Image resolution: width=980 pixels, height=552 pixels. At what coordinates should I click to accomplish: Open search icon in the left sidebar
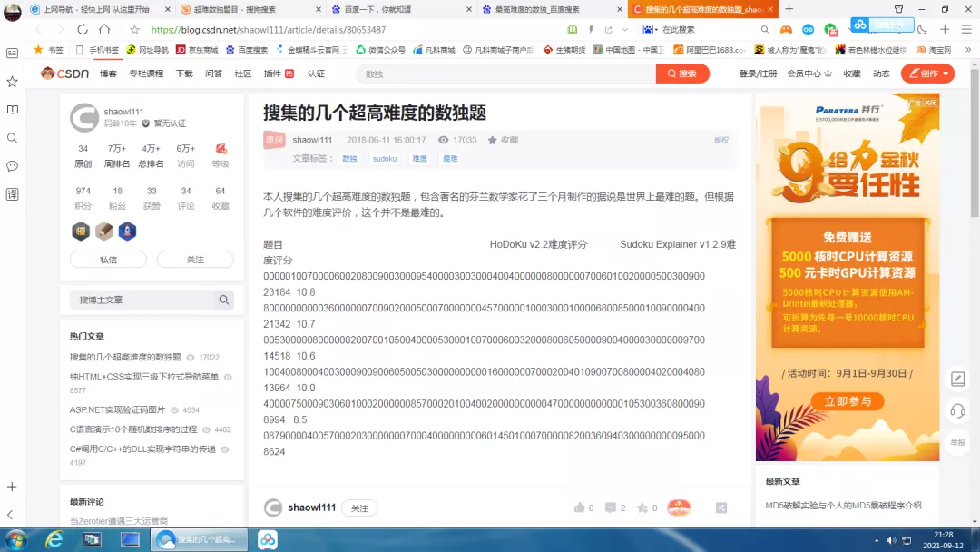12,137
